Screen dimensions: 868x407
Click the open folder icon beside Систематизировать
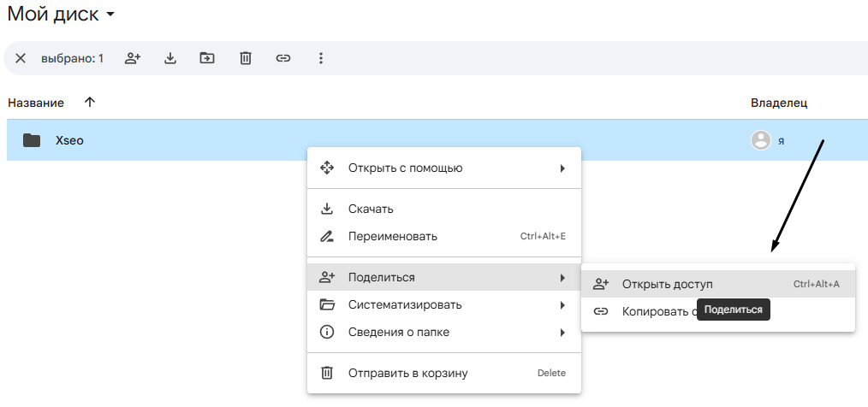[x=327, y=304]
